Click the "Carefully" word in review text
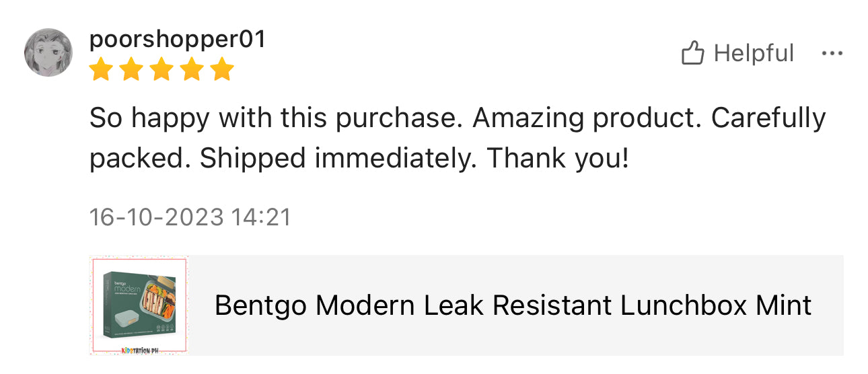Image resolution: width=868 pixels, height=374 pixels. click(x=768, y=118)
